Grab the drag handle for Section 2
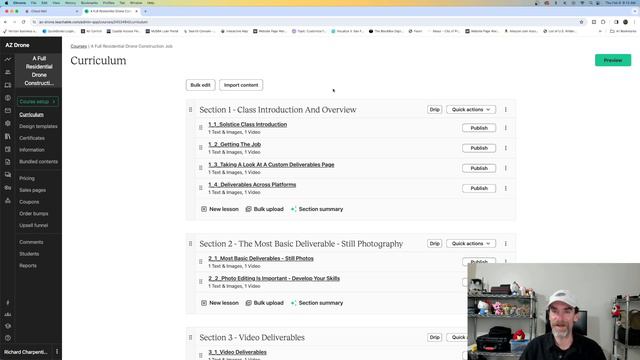The width and height of the screenshot is (640, 360). 191,244
